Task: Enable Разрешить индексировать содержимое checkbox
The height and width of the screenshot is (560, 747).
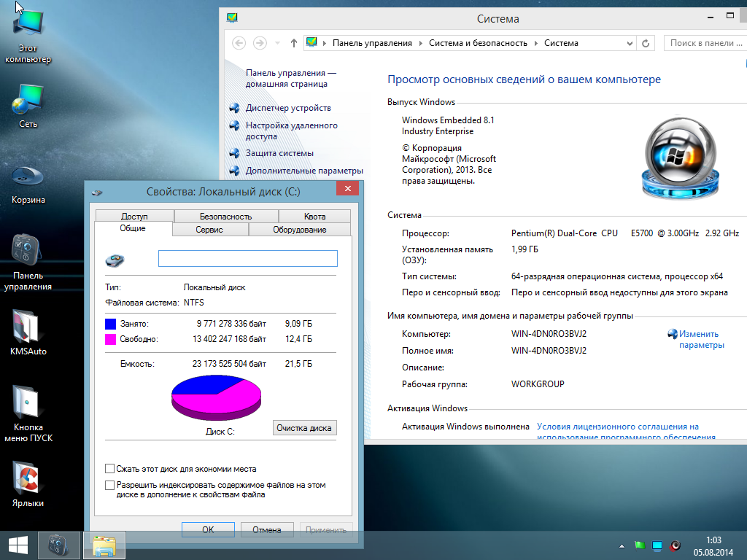Action: point(109,485)
